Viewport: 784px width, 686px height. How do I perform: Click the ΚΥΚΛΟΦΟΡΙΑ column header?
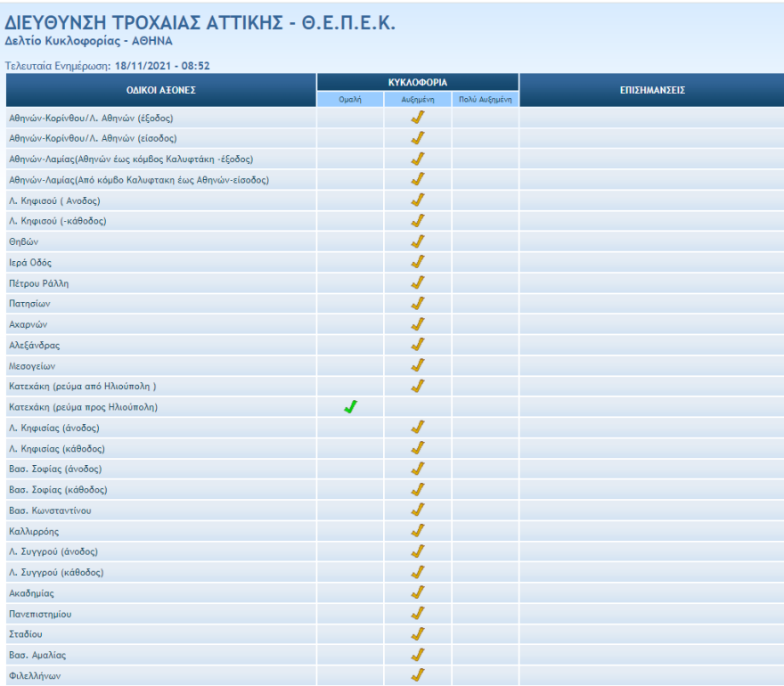[x=418, y=82]
